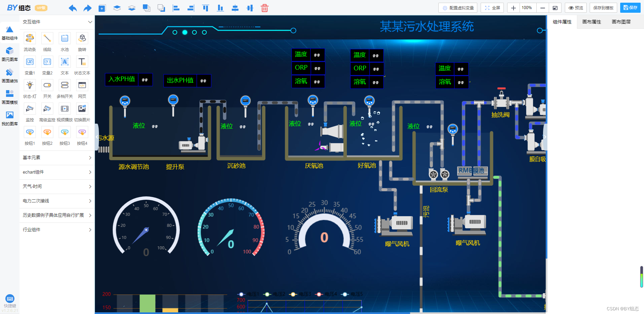644x314 pixels.
Task: Expand the 行业组件 section
Action: (x=57, y=230)
